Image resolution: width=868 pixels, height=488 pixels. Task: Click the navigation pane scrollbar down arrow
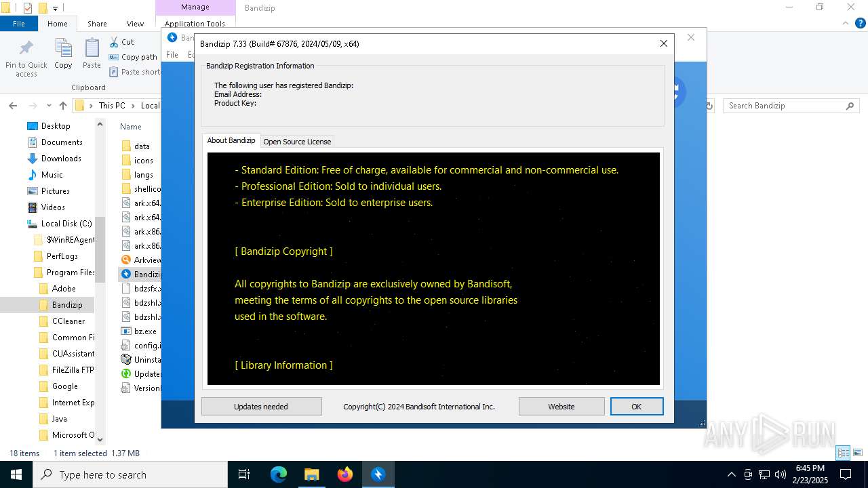pos(100,440)
